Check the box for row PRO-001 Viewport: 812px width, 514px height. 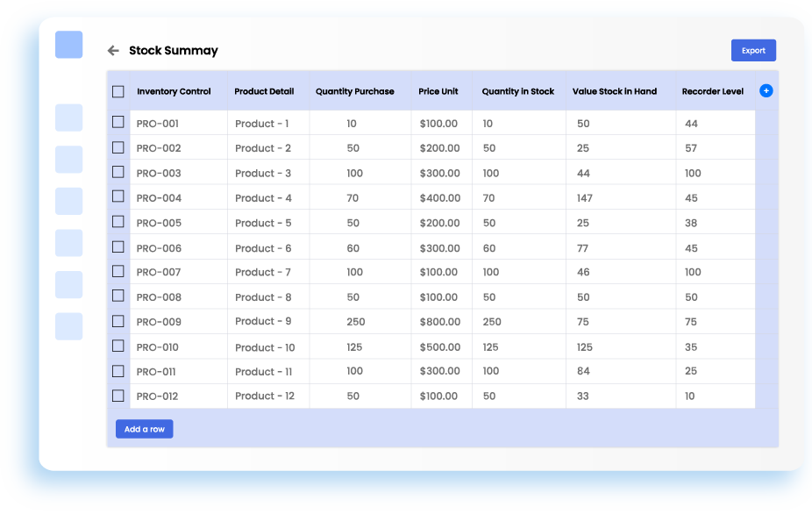pos(118,123)
